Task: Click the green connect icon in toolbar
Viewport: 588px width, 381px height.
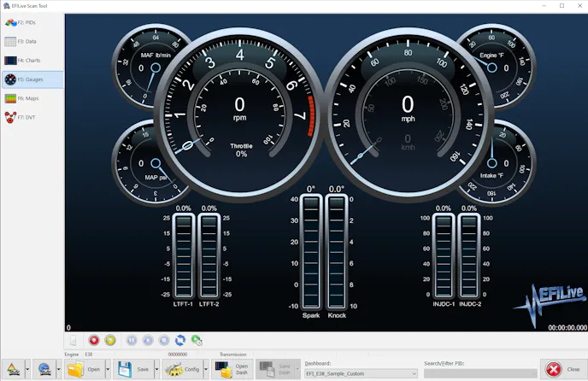Action: [197, 340]
